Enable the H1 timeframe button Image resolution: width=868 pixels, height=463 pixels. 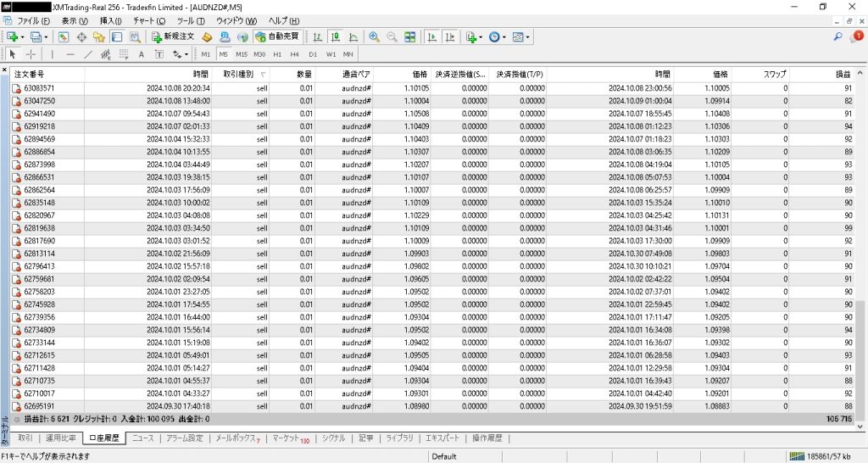(277, 54)
